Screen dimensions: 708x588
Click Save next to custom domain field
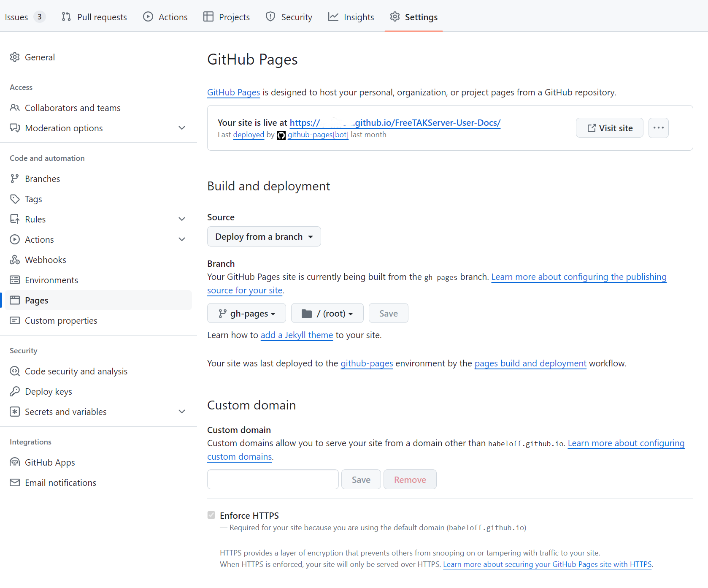361,480
